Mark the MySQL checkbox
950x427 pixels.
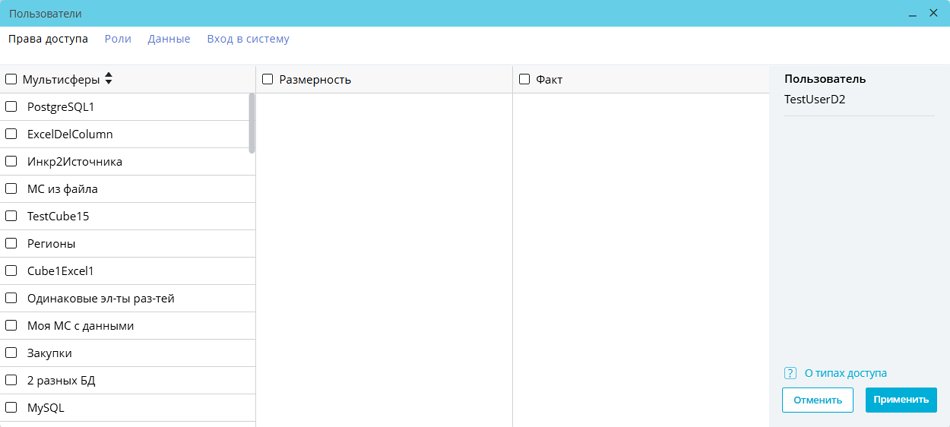pos(12,408)
